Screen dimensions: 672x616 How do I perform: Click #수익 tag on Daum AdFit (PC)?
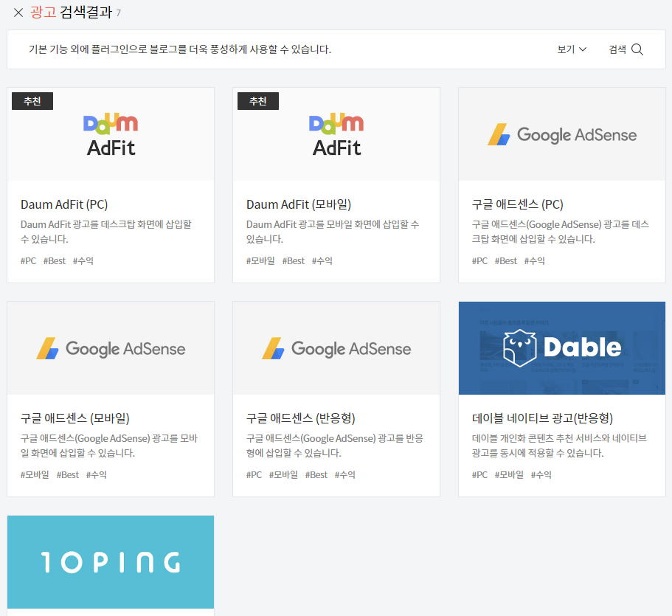[83, 260]
